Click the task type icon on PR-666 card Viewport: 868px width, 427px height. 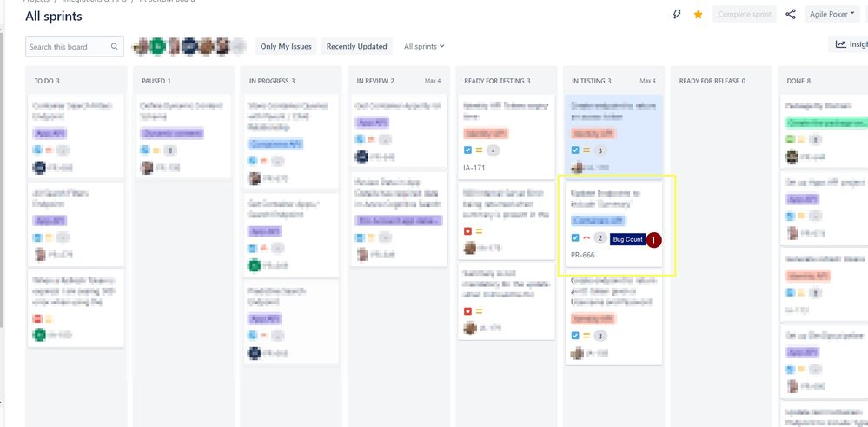[574, 238]
